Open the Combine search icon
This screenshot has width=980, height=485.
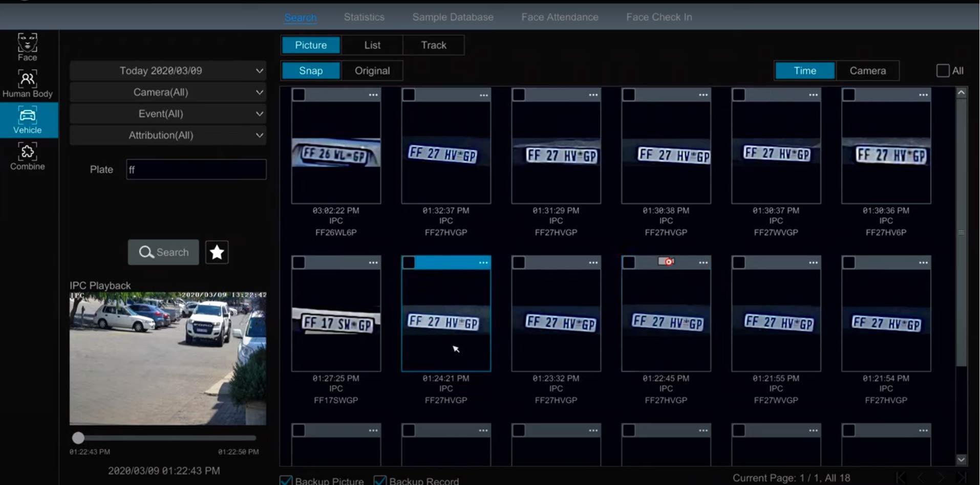coord(27,156)
